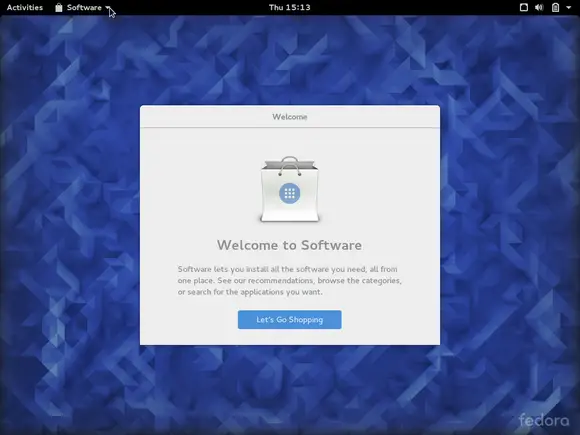Image resolution: width=580 pixels, height=435 pixels.
Task: Open the Thu 15:13 clock calendar
Action: tap(290, 7)
